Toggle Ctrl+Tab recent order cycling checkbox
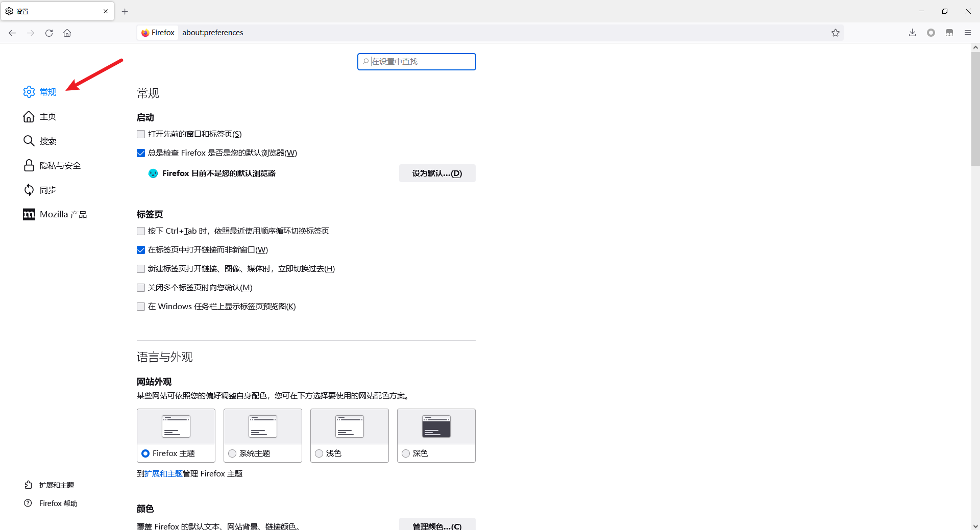 coord(141,231)
